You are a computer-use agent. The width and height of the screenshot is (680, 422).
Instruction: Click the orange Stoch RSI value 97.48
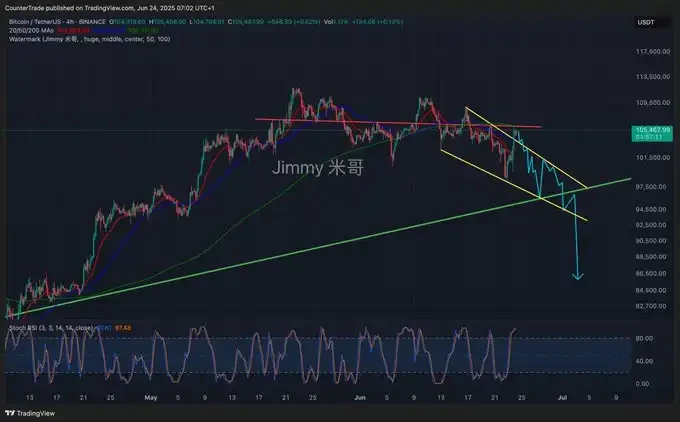pos(123,328)
